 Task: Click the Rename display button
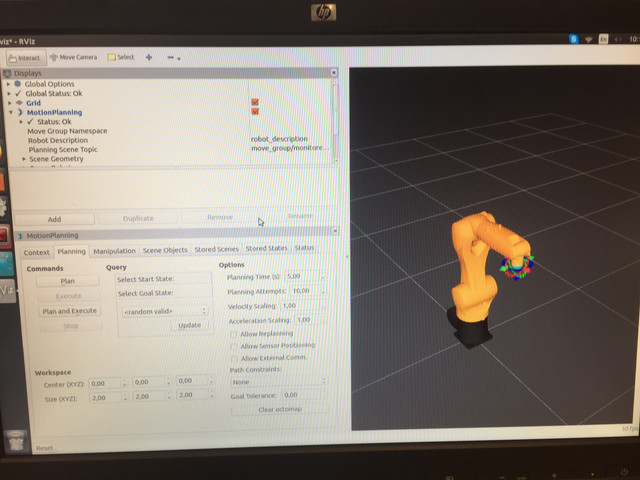pyautogui.click(x=300, y=216)
